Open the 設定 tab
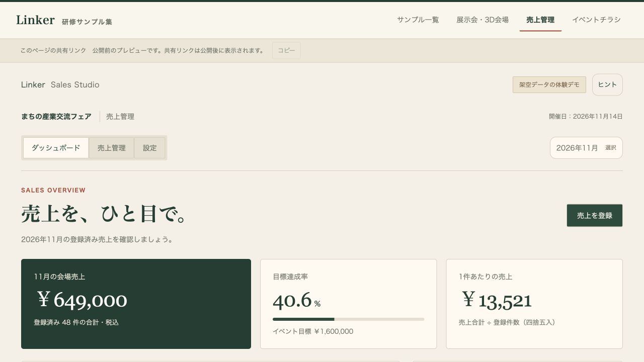Image resolution: width=644 pixels, height=362 pixels. 150,148
